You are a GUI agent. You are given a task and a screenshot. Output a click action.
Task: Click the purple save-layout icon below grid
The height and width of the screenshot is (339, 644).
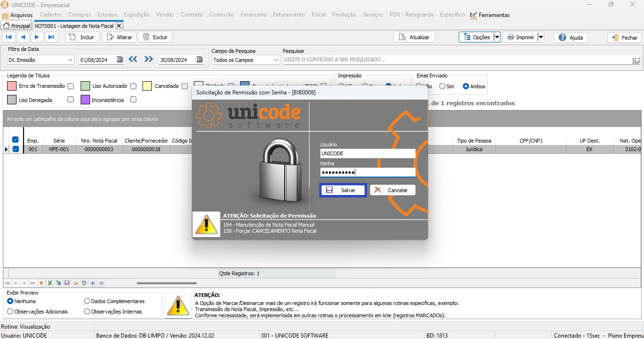[67, 283]
